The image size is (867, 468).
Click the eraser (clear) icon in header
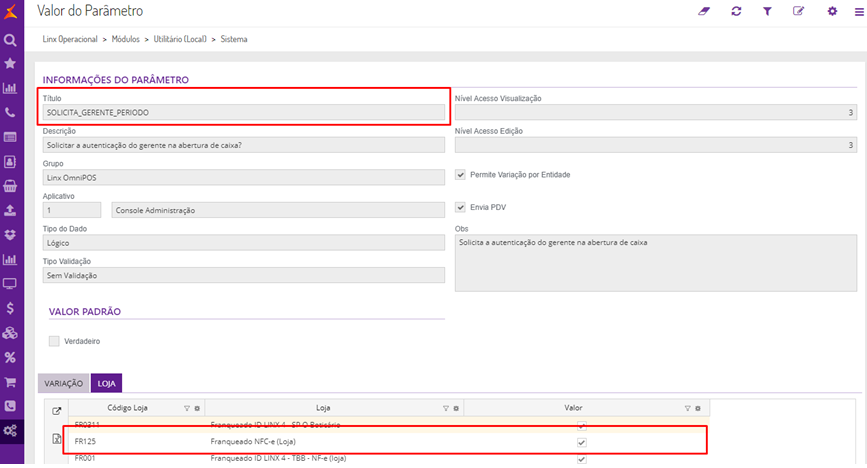pos(702,11)
